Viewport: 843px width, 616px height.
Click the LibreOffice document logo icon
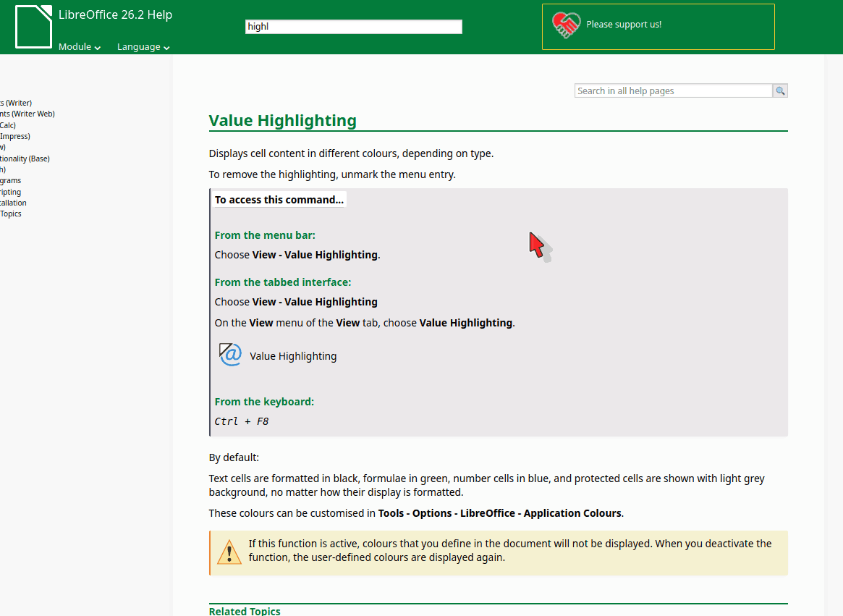[33, 26]
